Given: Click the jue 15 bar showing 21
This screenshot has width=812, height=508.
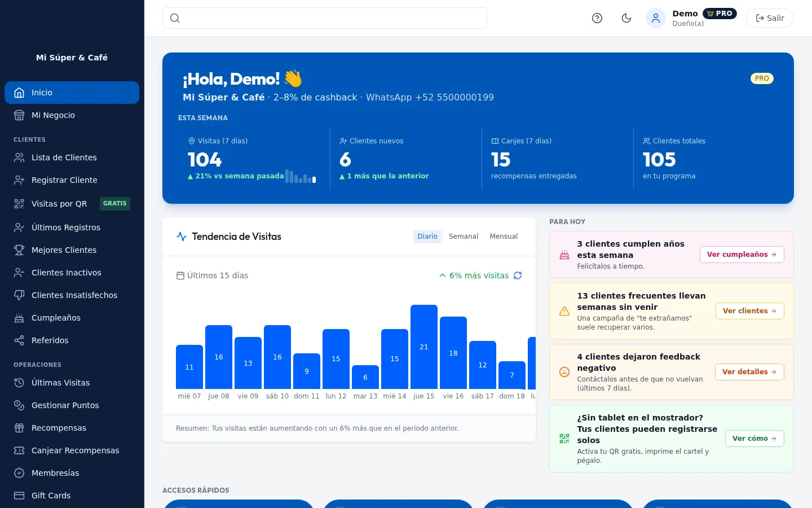Looking at the screenshot, I should (424, 347).
